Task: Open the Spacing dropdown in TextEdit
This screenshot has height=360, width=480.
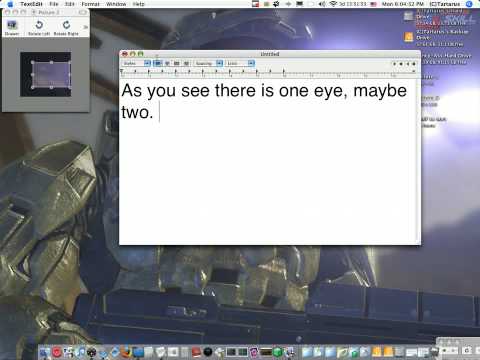Action: (209, 63)
